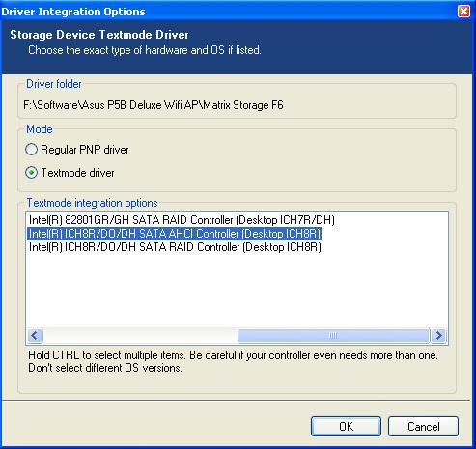This screenshot has width=476, height=449.
Task: Select ICH8R/DO/DH SATA RAID Controller entry
Action: [175, 247]
